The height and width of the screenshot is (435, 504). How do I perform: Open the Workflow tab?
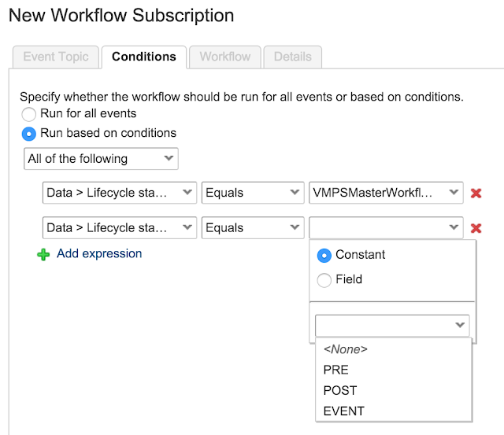coord(225,57)
